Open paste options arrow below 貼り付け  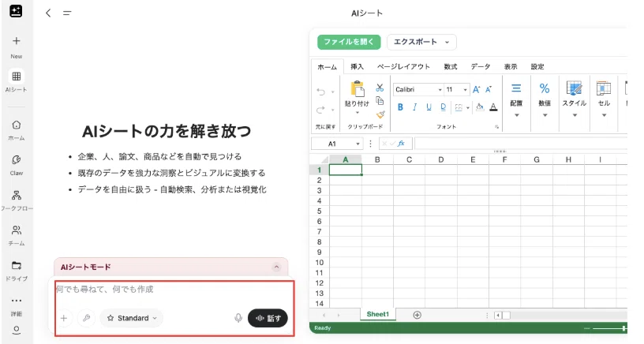pos(358,113)
